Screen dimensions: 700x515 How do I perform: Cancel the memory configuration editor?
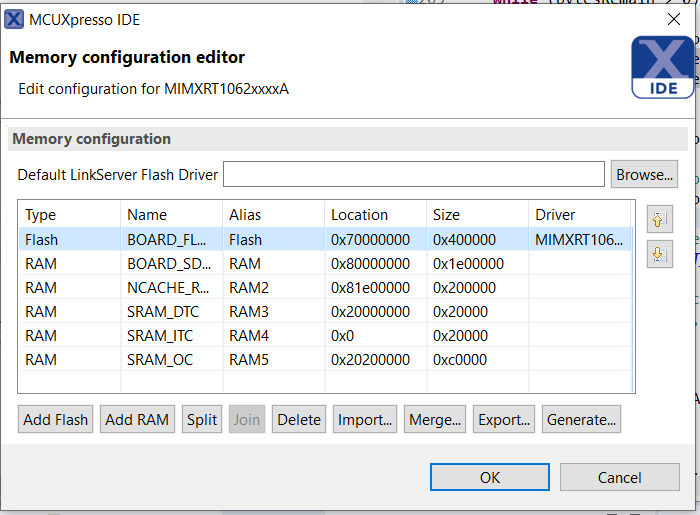click(x=619, y=477)
